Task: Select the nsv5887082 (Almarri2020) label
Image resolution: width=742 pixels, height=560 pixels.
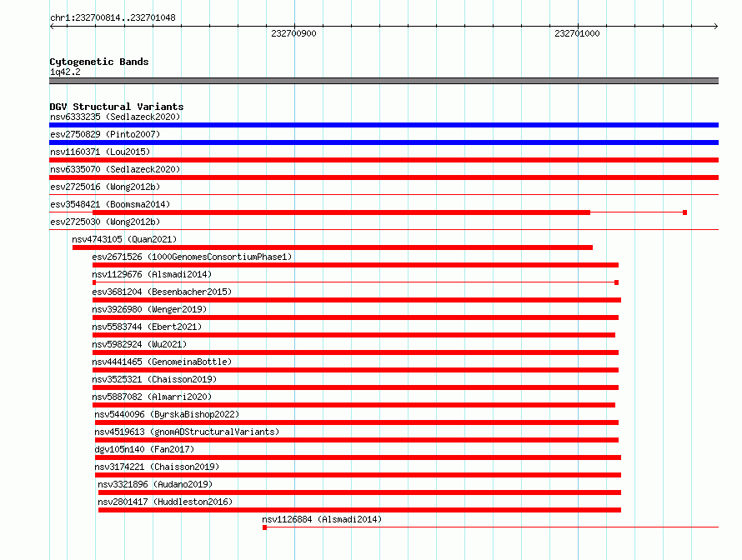Action: (152, 397)
